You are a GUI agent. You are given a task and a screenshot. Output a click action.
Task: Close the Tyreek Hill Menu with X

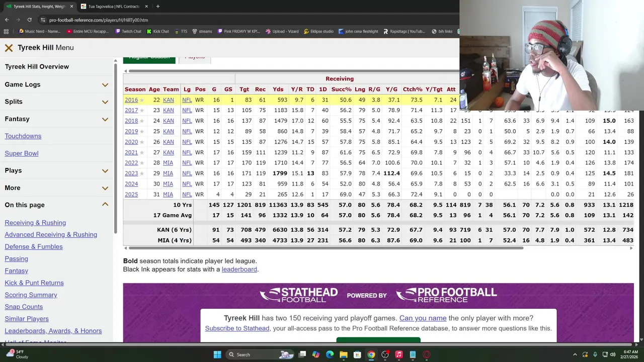pos(9,48)
